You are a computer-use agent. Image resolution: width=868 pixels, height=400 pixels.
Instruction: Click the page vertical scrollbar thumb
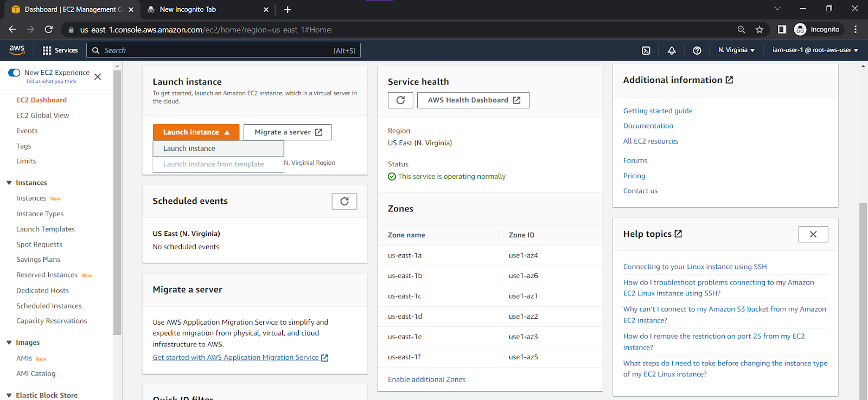[x=863, y=301]
